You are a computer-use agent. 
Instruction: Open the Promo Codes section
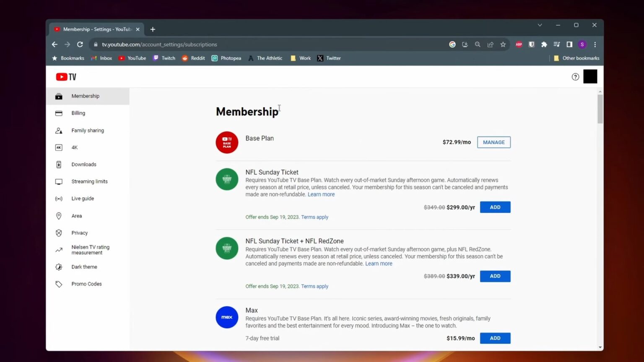click(x=86, y=284)
